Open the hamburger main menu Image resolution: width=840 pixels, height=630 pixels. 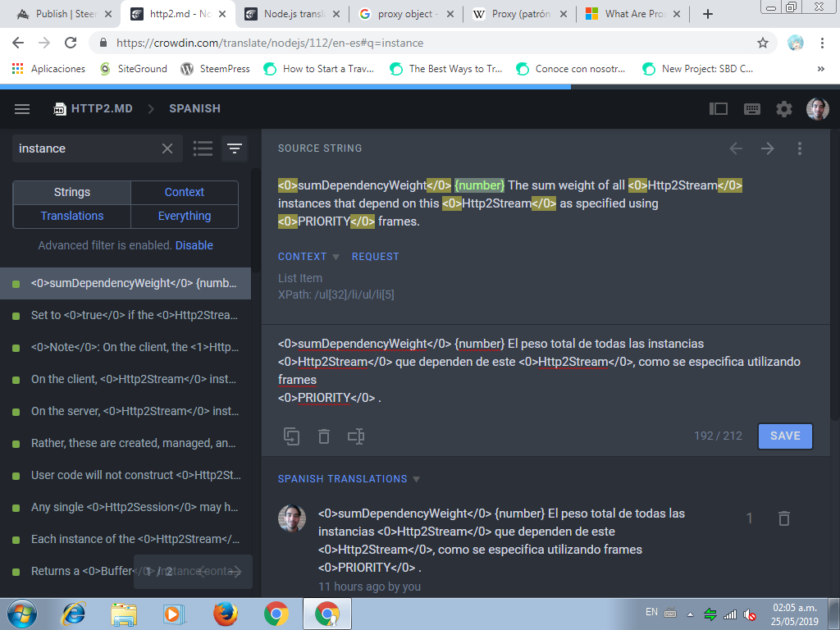pos(22,109)
